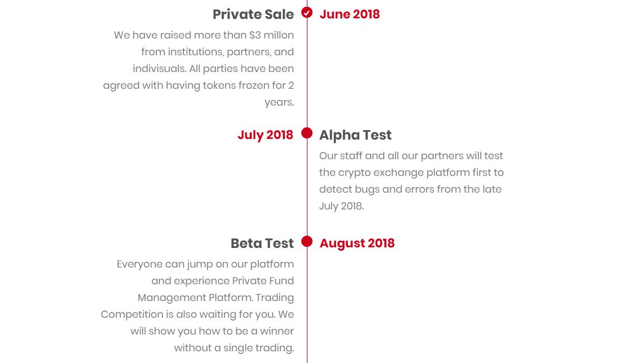Click the June 2018 date label

click(x=349, y=15)
